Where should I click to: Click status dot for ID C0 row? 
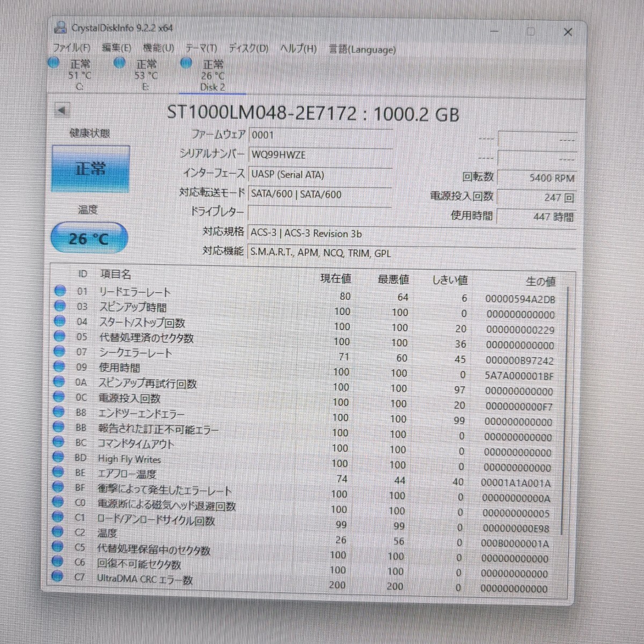pos(58,502)
